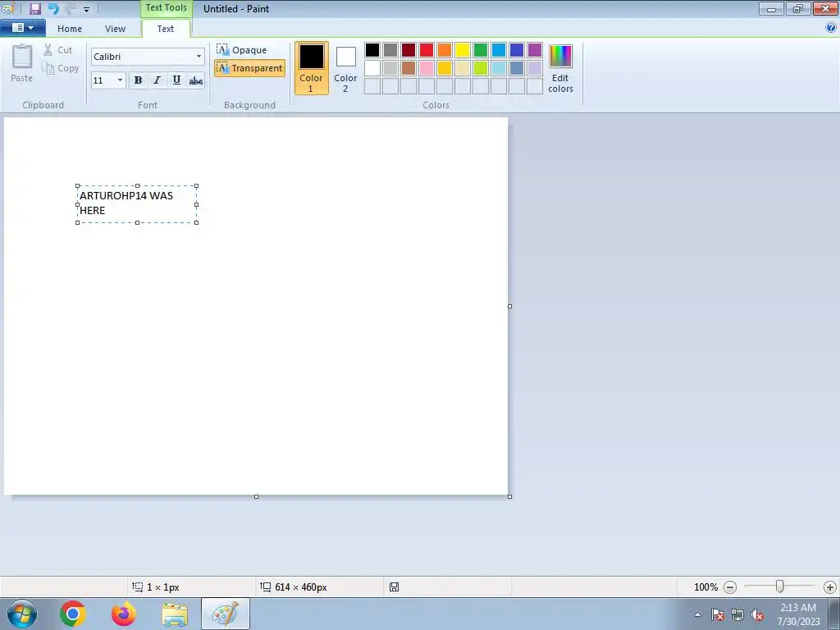This screenshot has width=840, height=630.
Task: Pick the light gray color swatch
Action: [x=390, y=68]
